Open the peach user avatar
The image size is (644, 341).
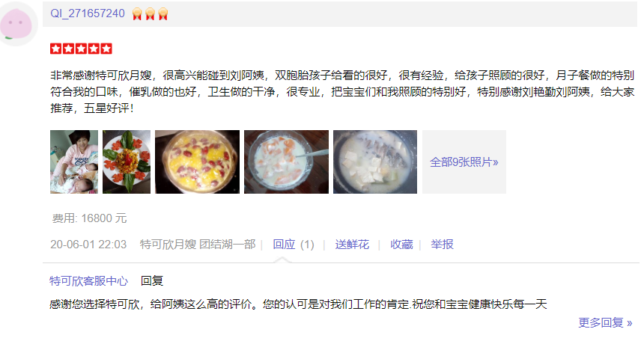tap(18, 23)
